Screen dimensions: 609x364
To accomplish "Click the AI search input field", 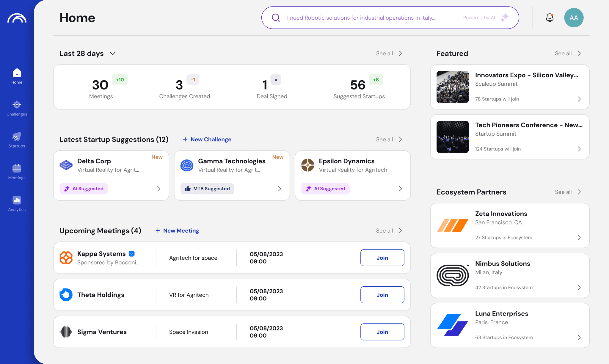I will pyautogui.click(x=361, y=18).
